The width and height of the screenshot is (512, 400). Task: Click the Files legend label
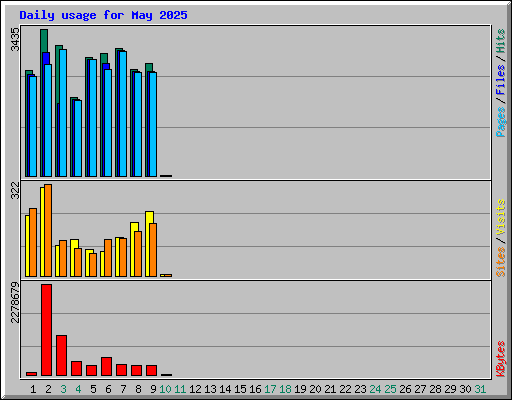(500, 80)
